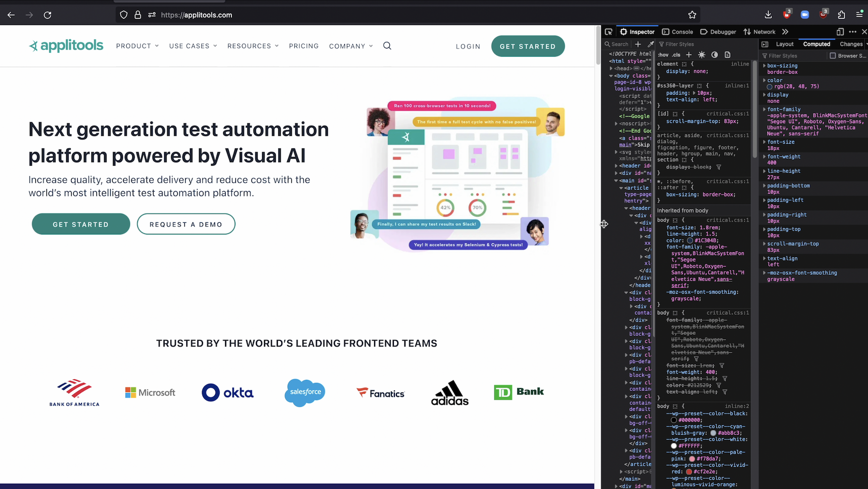
Task: Open COMPANY dropdown menu
Action: pos(351,46)
